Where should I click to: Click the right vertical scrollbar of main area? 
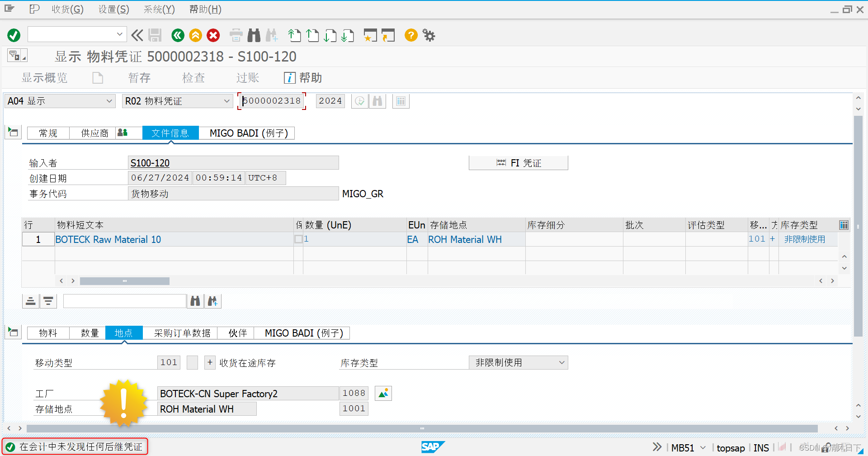pyautogui.click(x=858, y=226)
